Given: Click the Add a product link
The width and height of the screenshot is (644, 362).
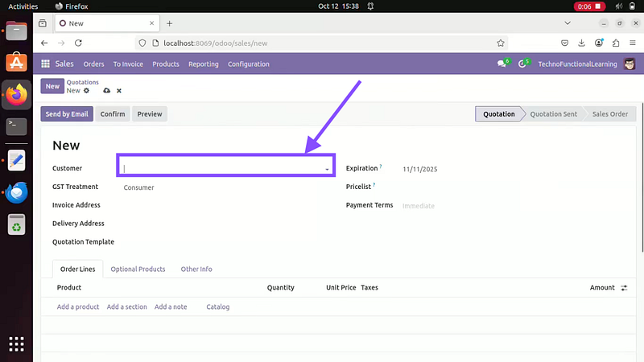Looking at the screenshot, I should 78,306.
